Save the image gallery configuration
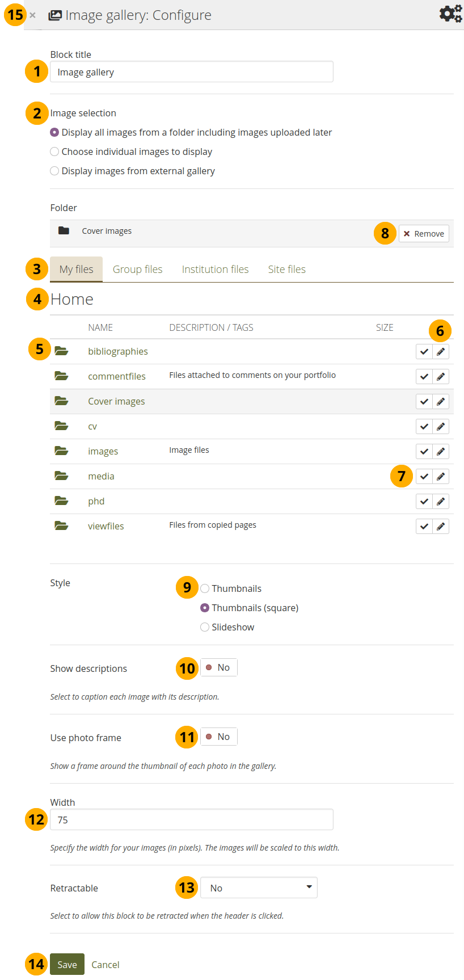 (67, 965)
